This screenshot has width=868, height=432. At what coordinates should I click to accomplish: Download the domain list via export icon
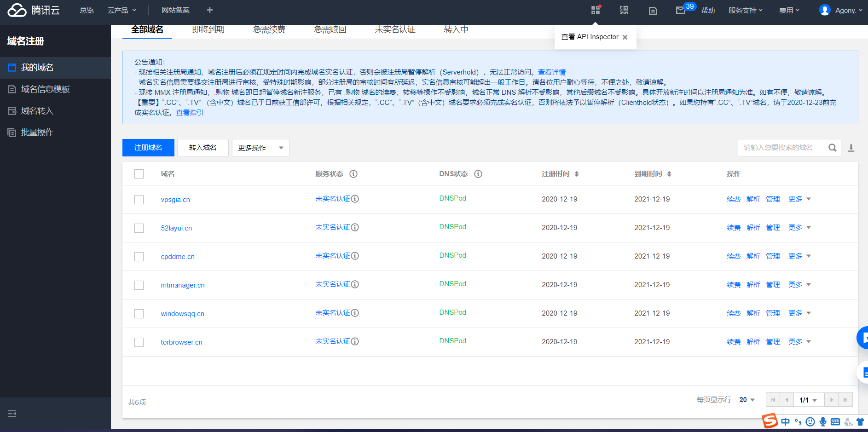851,148
